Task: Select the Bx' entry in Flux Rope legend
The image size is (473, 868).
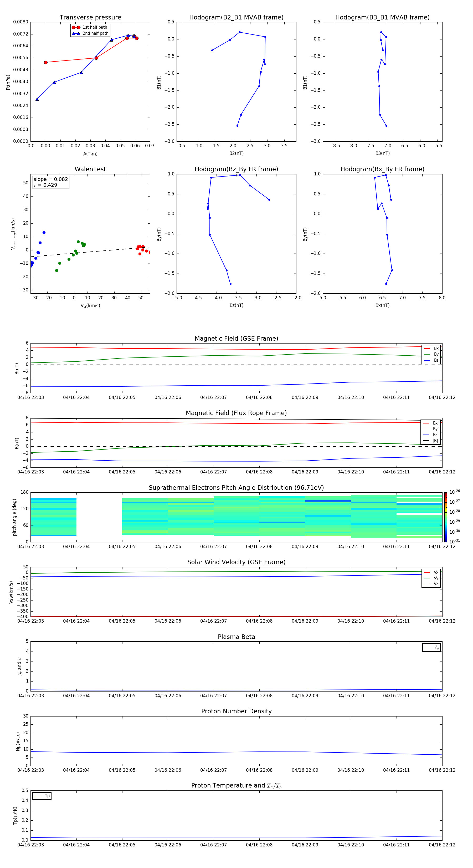Action: pyautogui.click(x=431, y=423)
